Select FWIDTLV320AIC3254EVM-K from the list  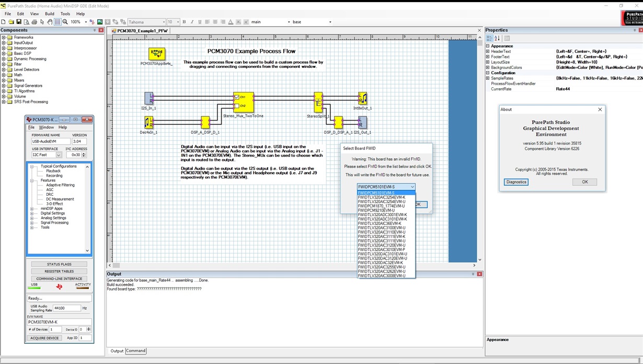coord(386,197)
